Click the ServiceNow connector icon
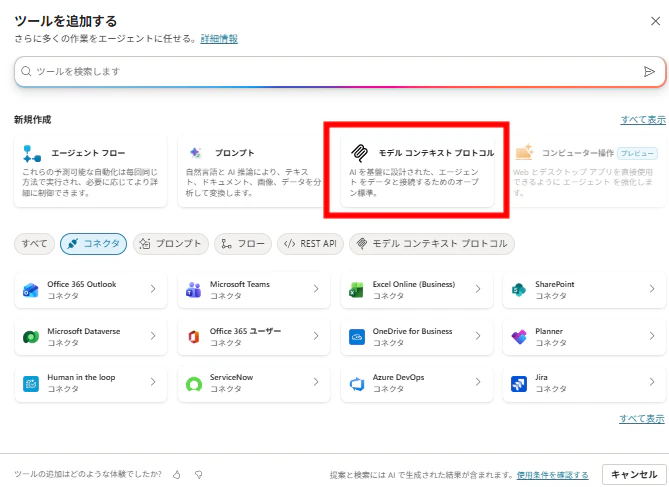The width and height of the screenshot is (669, 487). 194,384
